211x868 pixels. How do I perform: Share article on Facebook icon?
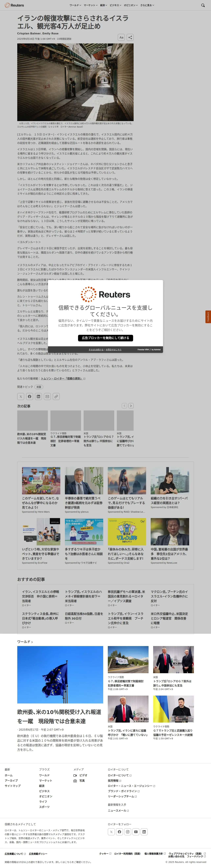coord(30,397)
